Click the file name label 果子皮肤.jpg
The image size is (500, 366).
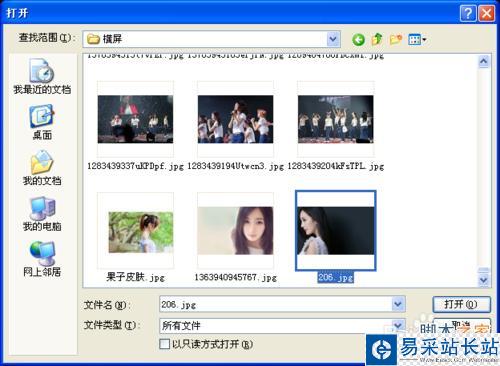(135, 277)
